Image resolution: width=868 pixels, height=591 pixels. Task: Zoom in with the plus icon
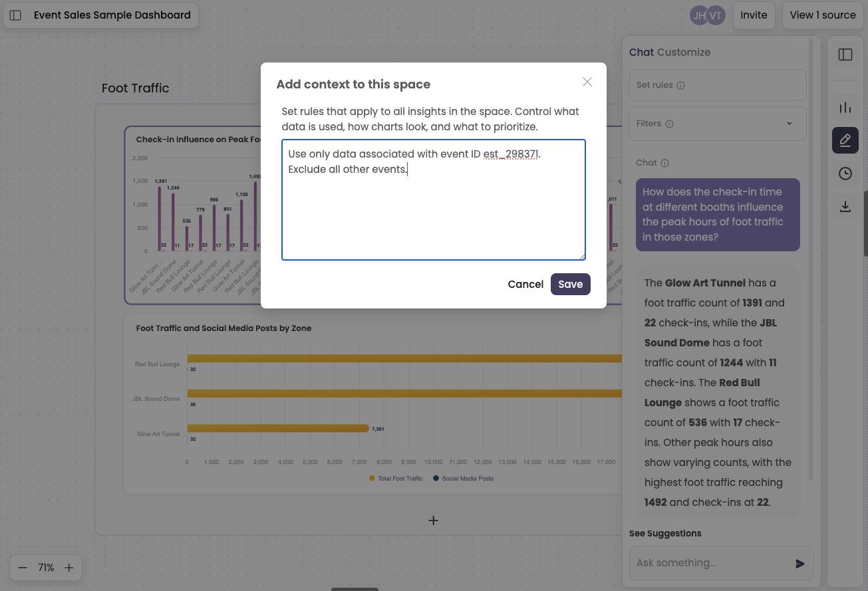pos(69,568)
